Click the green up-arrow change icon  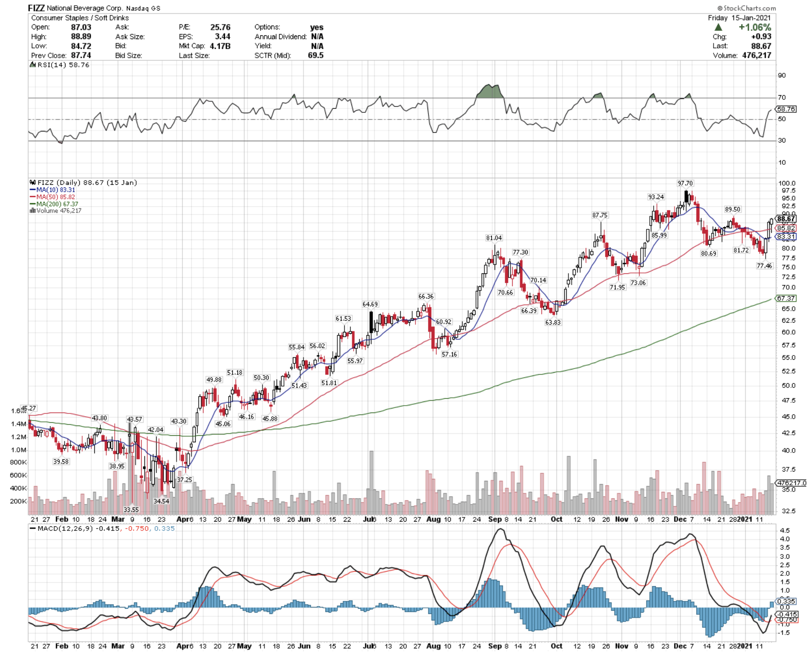[718, 27]
